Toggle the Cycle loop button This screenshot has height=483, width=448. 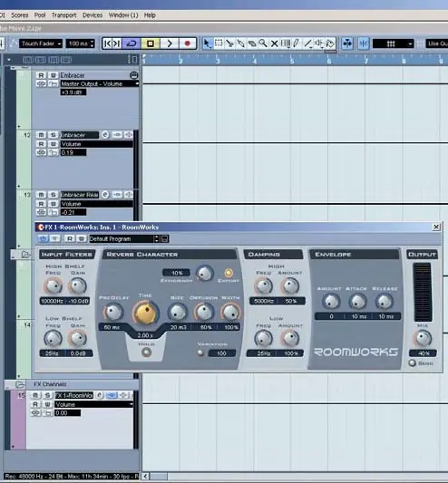tap(131, 43)
